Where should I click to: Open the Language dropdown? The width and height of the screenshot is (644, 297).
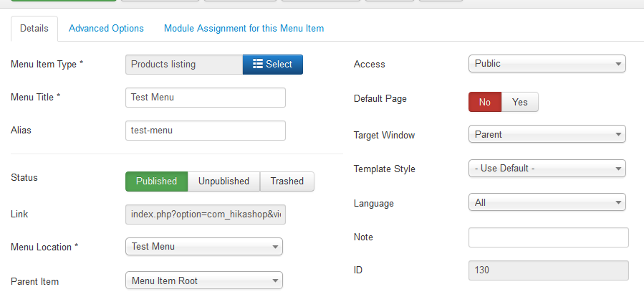(547, 203)
